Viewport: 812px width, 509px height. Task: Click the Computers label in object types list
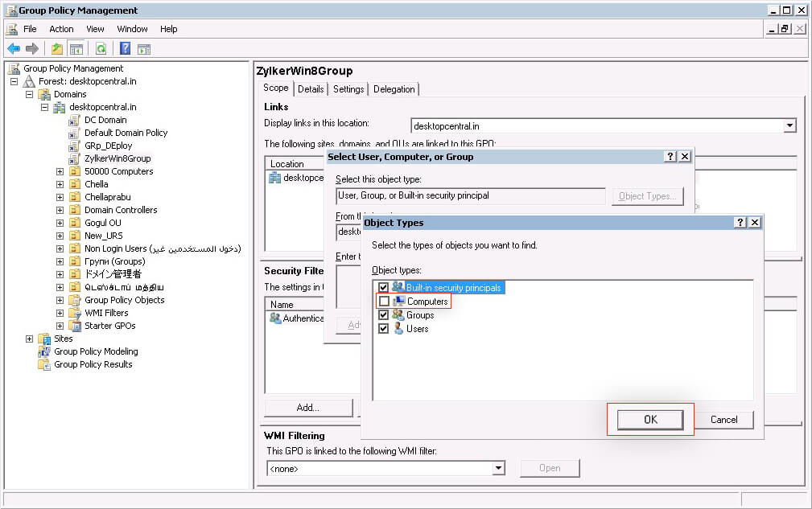click(427, 301)
